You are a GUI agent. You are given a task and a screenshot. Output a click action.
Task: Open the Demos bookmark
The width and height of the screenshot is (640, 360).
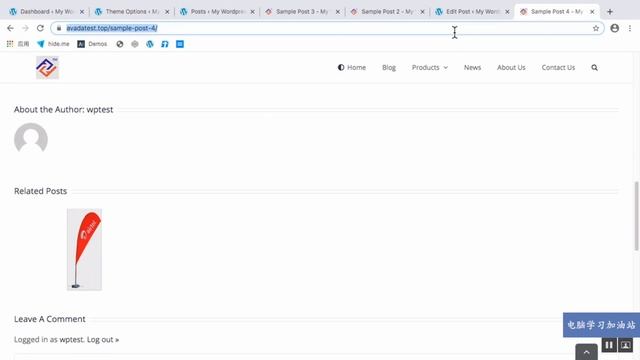92,44
